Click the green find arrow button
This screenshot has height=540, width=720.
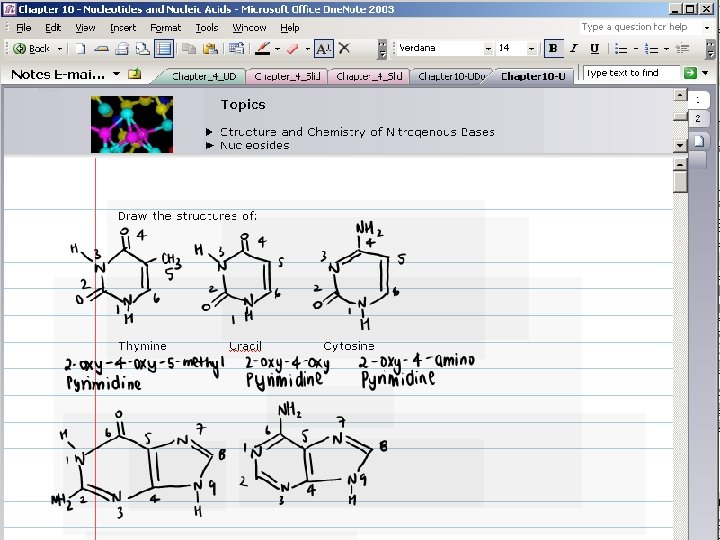[690, 73]
